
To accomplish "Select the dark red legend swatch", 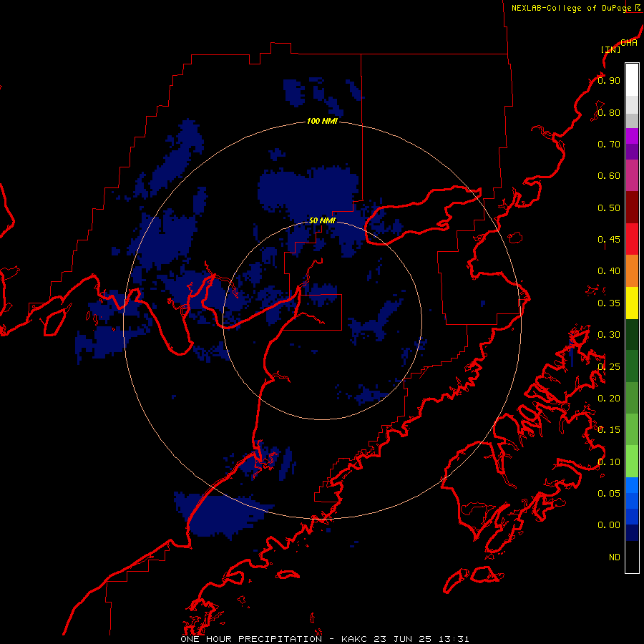I will [x=632, y=208].
